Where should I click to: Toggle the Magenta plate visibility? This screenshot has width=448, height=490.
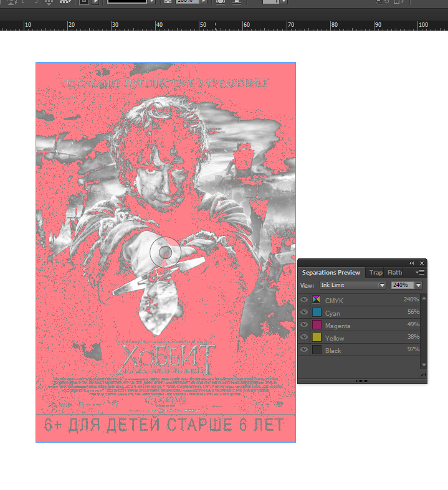point(304,324)
